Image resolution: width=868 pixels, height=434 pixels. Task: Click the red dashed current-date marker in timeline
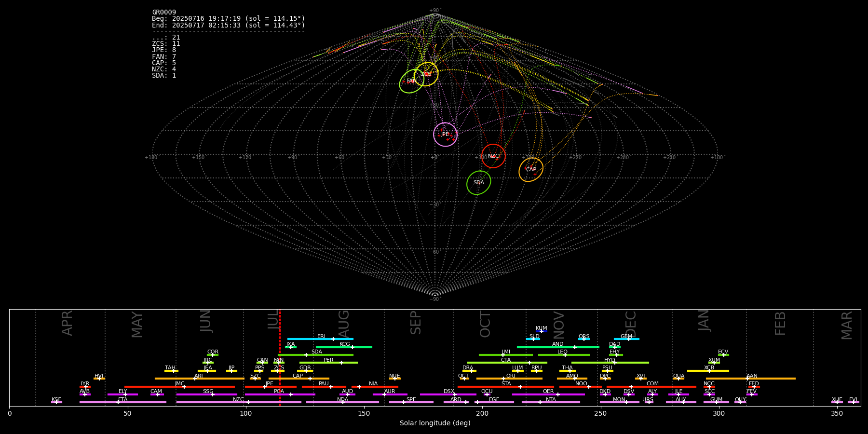[x=280, y=357]
